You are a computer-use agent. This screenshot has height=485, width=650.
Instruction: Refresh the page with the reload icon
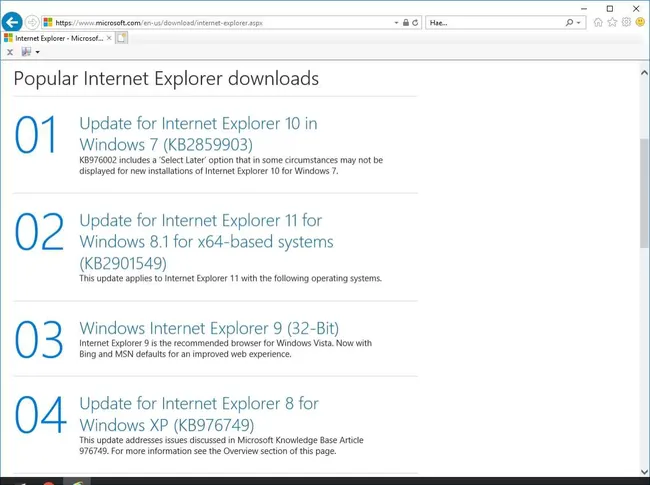coord(415,22)
